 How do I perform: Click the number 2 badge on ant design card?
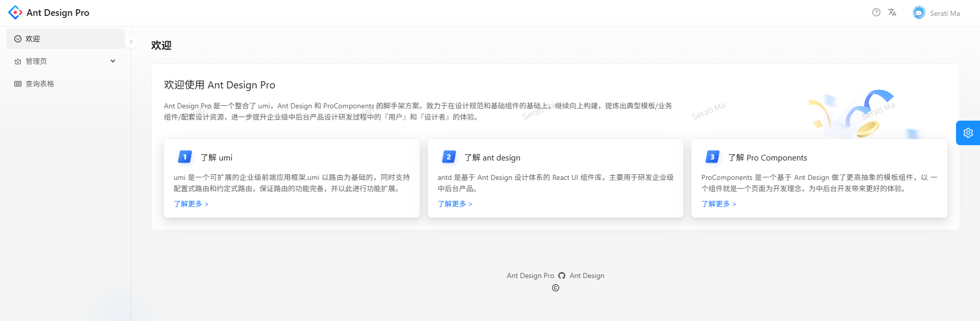click(448, 157)
